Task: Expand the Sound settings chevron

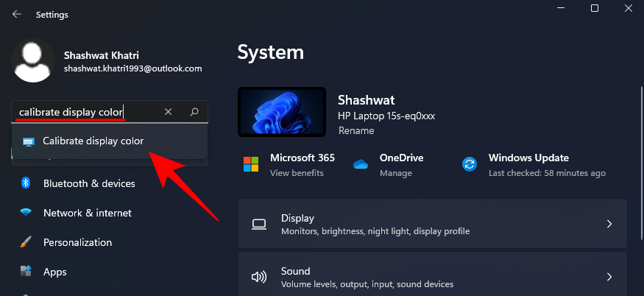Action: 609,277
